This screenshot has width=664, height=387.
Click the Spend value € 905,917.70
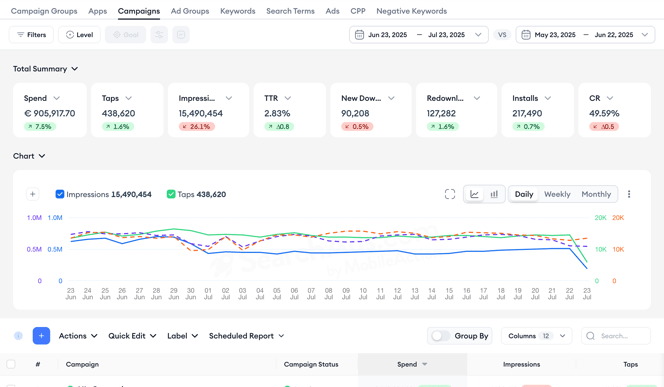tap(50, 113)
